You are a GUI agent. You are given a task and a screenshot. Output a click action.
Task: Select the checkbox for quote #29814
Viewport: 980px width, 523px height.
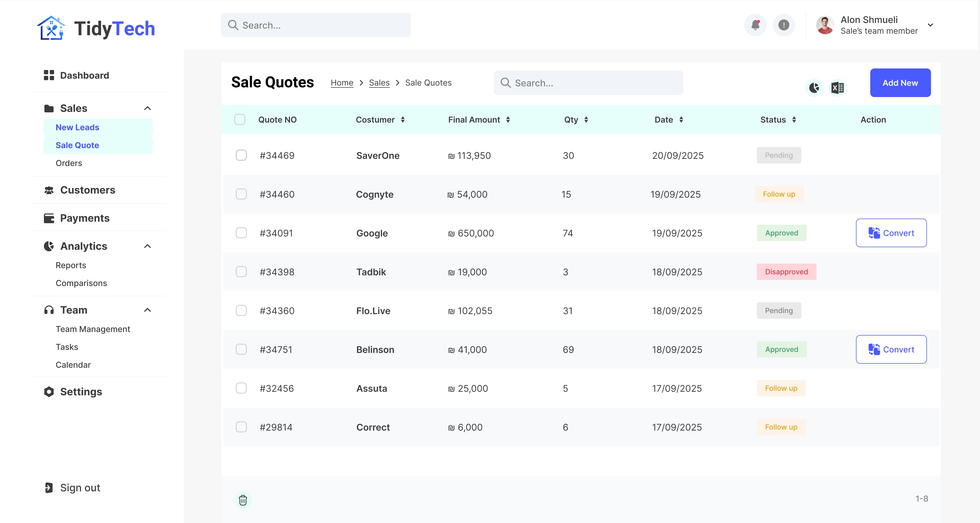click(241, 427)
